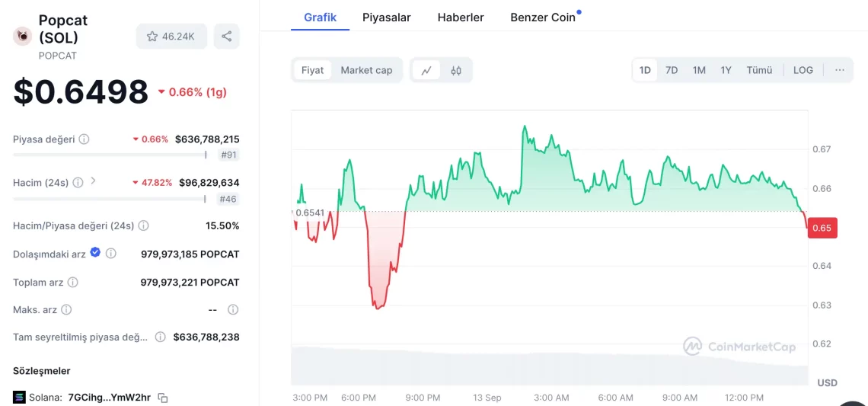The height and width of the screenshot is (406, 868).
Task: Click the Popcat coin logo icon
Action: [x=23, y=36]
